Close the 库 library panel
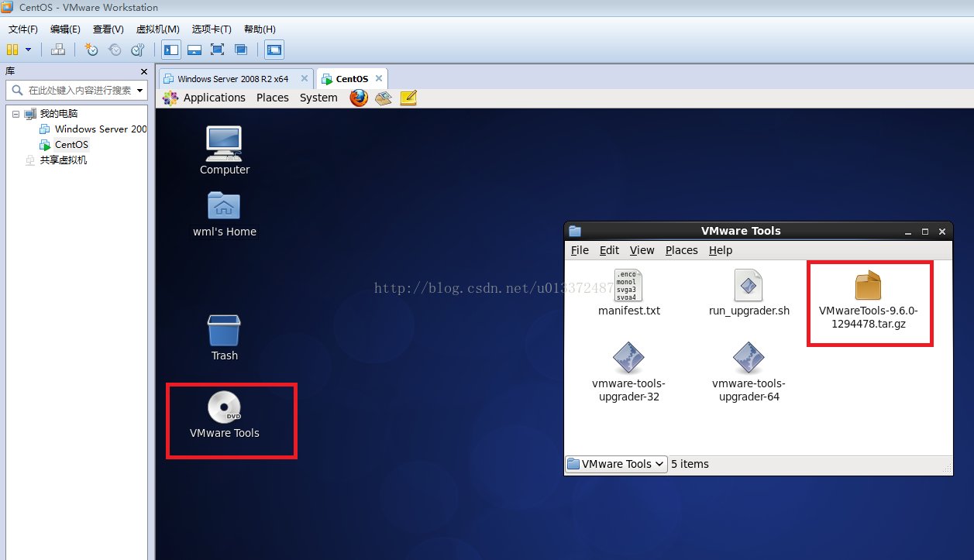 coord(143,71)
